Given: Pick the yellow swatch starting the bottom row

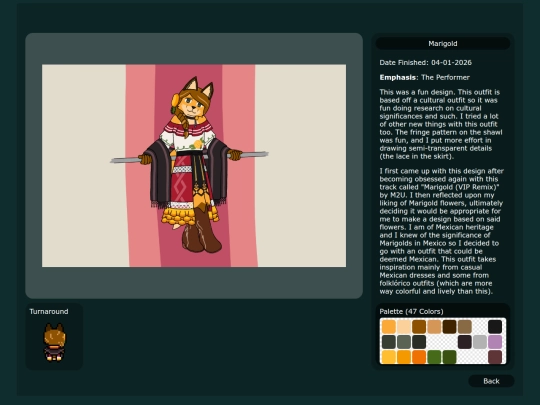Looking at the screenshot, I should tap(389, 357).
